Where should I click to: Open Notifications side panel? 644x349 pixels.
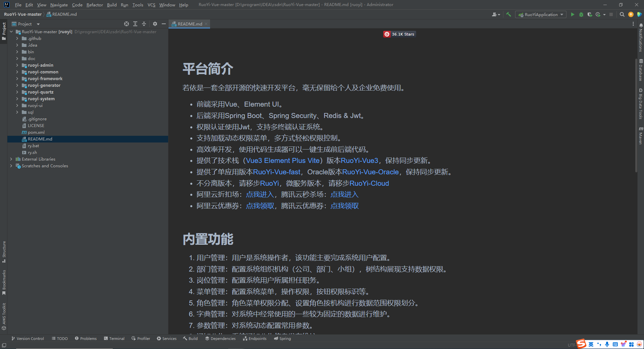click(x=641, y=37)
